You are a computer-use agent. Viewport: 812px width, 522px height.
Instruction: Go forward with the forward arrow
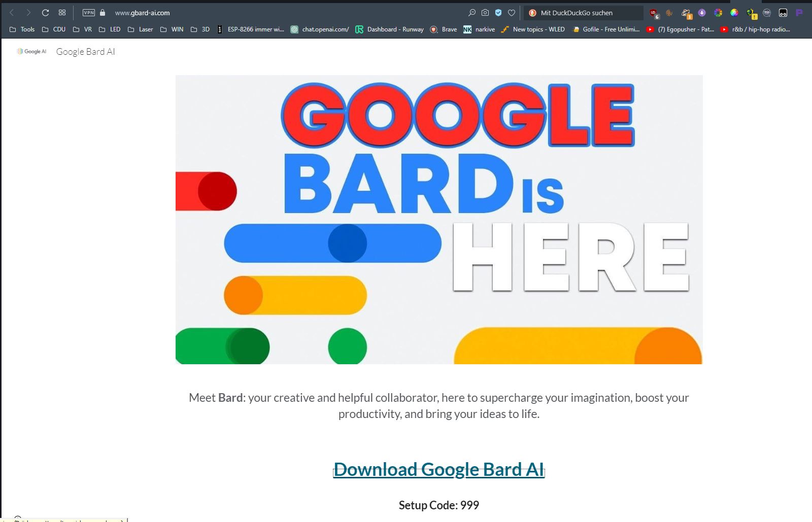(28, 13)
